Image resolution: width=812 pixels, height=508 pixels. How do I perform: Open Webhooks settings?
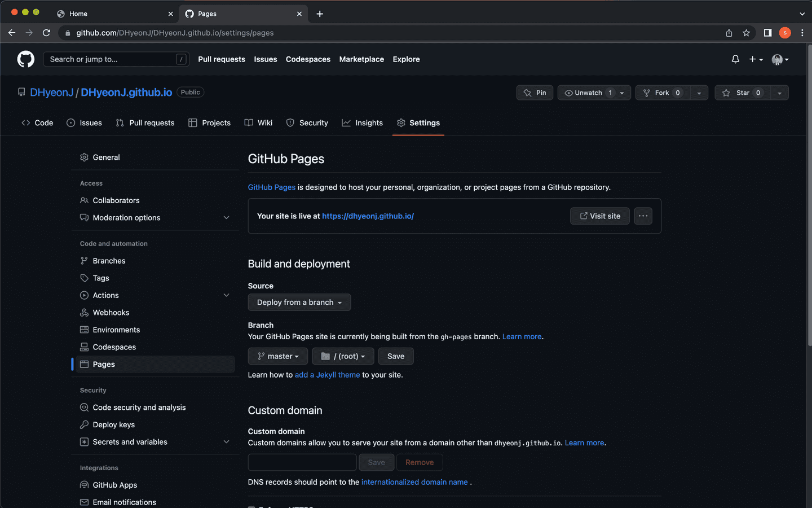click(153, 313)
